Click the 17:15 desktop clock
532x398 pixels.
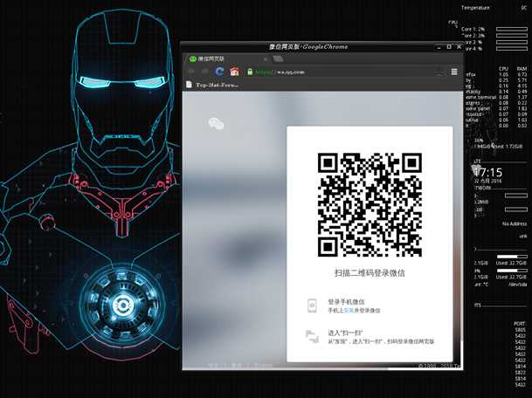[488, 172]
